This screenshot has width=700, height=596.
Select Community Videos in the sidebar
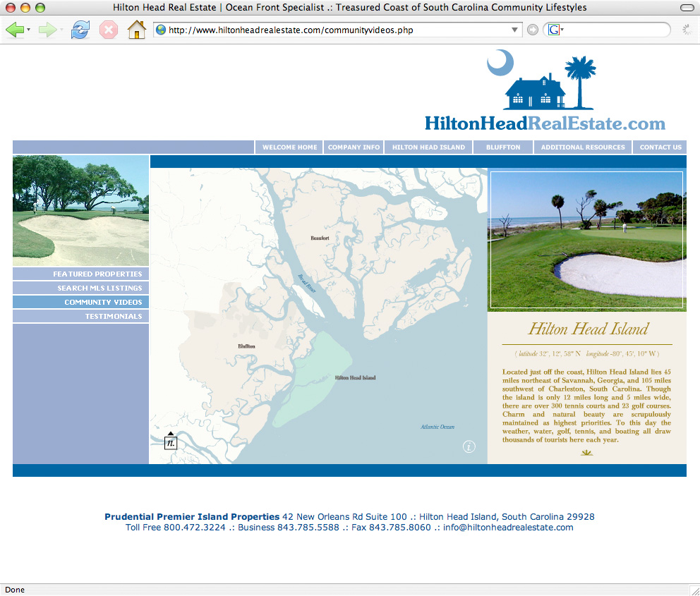pos(81,302)
